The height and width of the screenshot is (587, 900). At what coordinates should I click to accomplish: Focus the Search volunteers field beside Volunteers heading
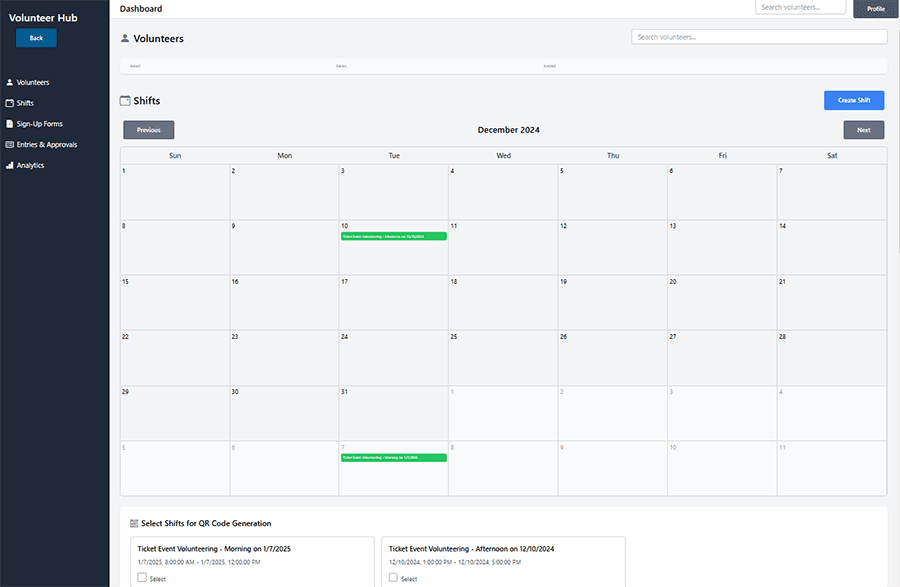[x=759, y=37]
